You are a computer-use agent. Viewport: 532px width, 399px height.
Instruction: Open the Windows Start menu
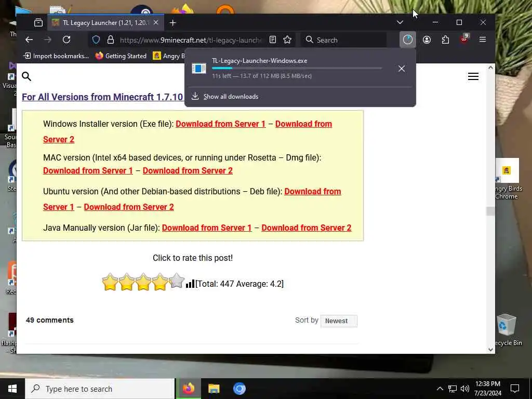coord(12,389)
